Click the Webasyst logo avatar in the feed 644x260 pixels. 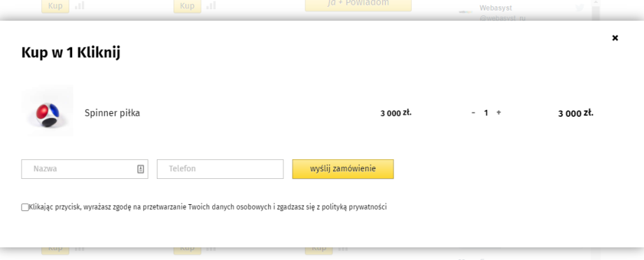click(x=465, y=12)
